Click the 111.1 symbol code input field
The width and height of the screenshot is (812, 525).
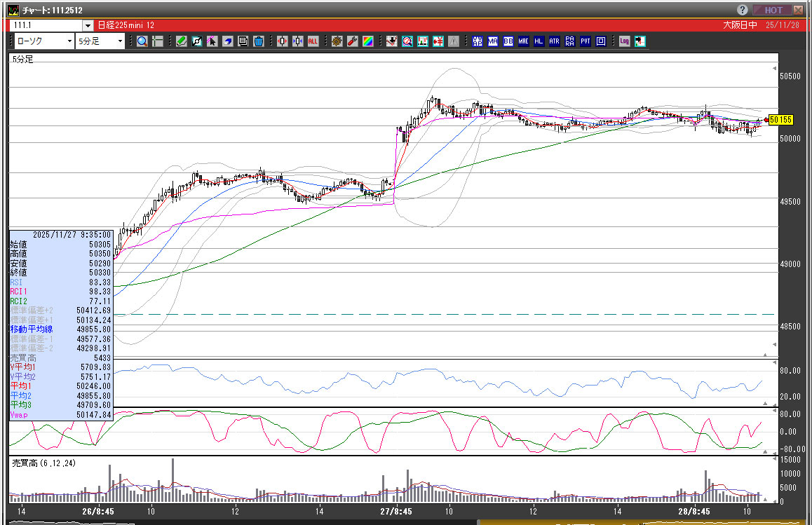pyautogui.click(x=46, y=26)
